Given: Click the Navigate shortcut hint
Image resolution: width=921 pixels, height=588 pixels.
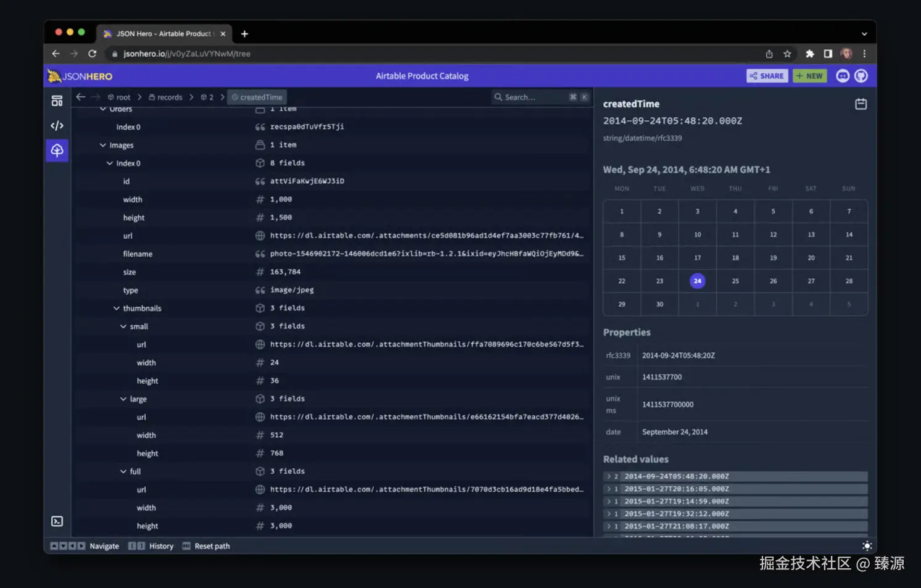Looking at the screenshot, I should pyautogui.click(x=85, y=546).
